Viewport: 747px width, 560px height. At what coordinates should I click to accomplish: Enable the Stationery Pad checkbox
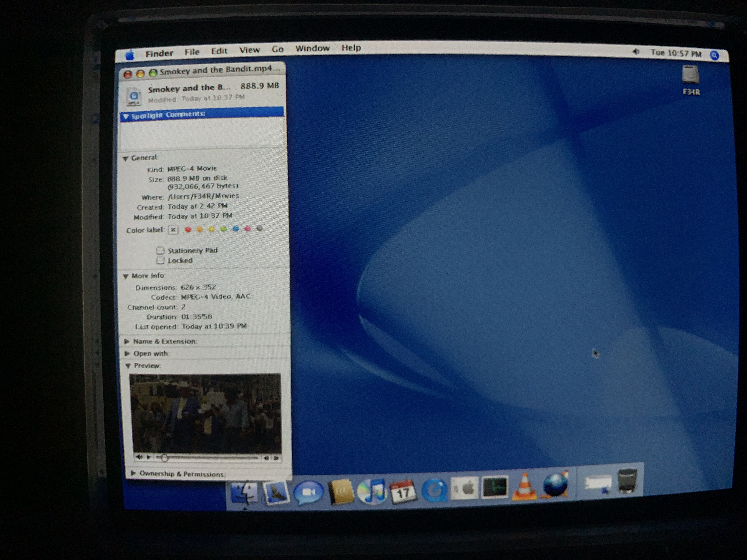[x=160, y=251]
